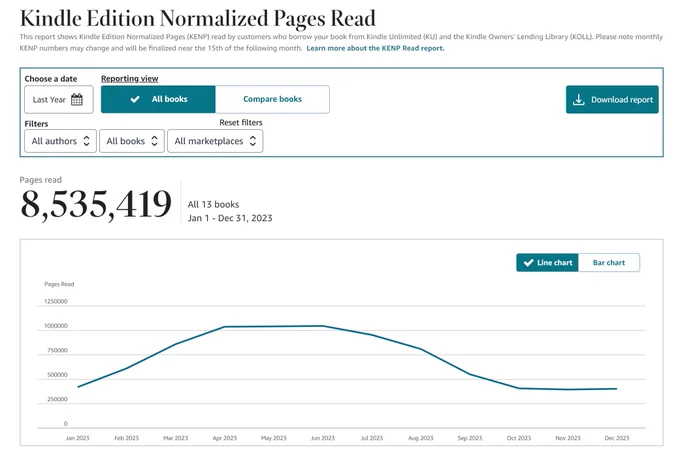Expand the All marketplaces filter

pos(215,141)
